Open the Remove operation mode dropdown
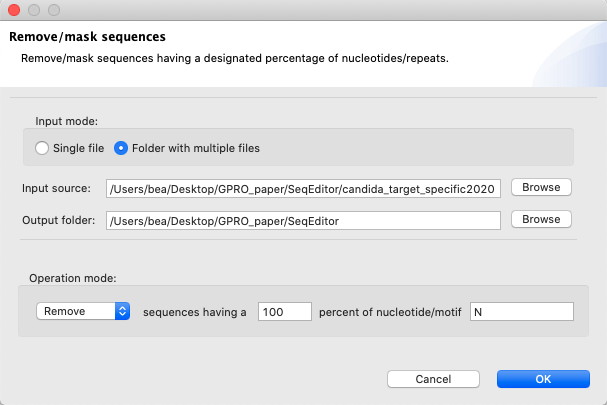607x405 pixels. point(83,311)
